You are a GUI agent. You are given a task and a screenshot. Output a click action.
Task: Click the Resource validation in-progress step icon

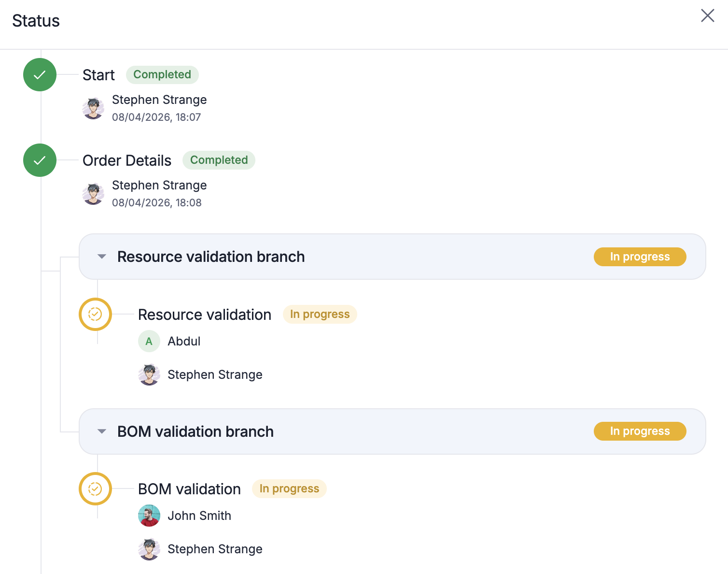click(95, 315)
